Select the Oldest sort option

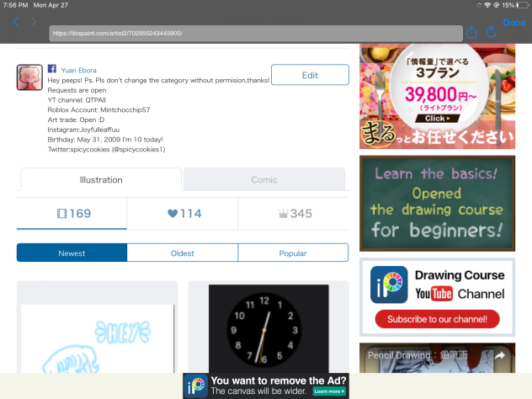point(183,253)
